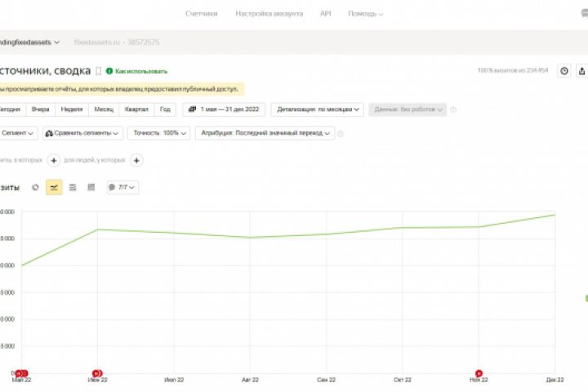This screenshot has width=588, height=392.
Task: Select the Квартал period tab
Action: (136, 109)
